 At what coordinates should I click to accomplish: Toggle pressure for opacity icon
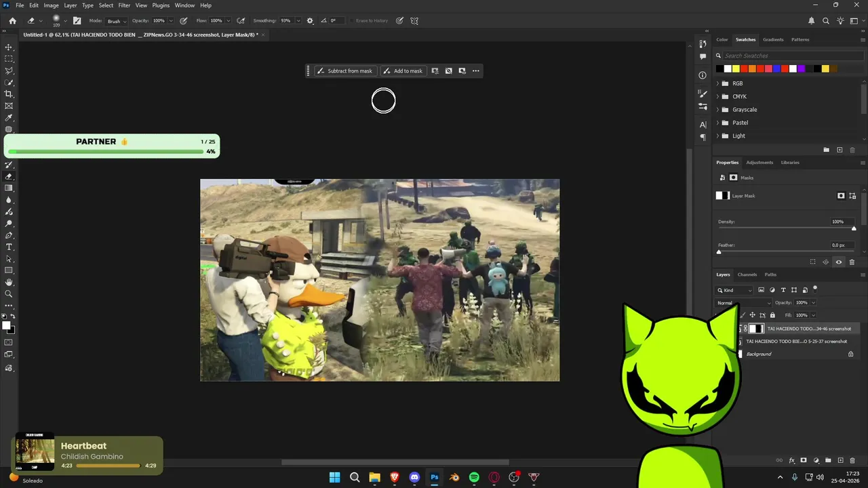click(183, 20)
